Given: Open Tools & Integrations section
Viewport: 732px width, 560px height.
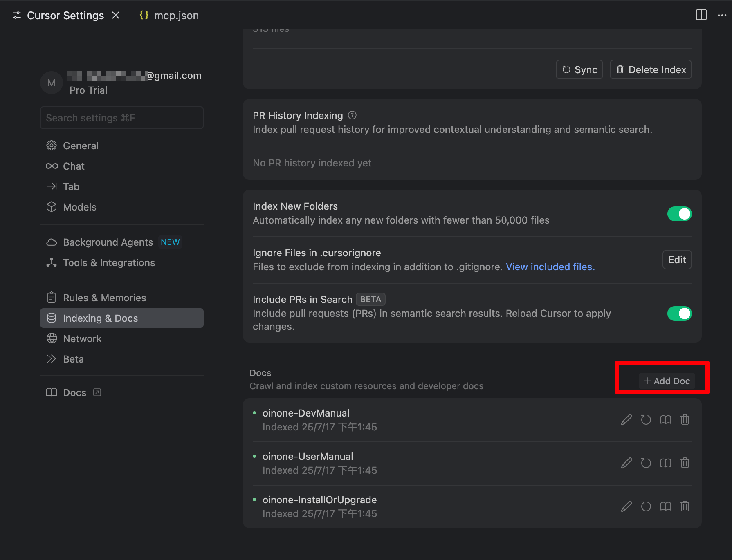Looking at the screenshot, I should pyautogui.click(x=122, y=262).
